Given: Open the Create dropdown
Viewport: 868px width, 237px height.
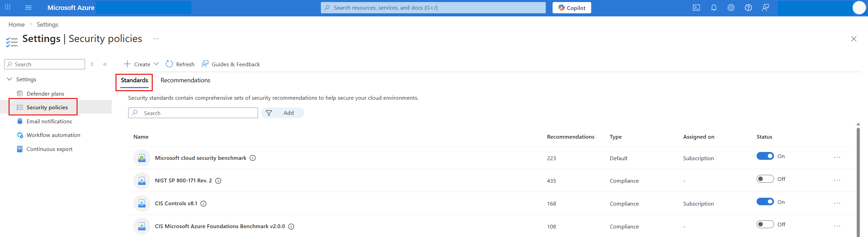Looking at the screenshot, I should [x=141, y=64].
